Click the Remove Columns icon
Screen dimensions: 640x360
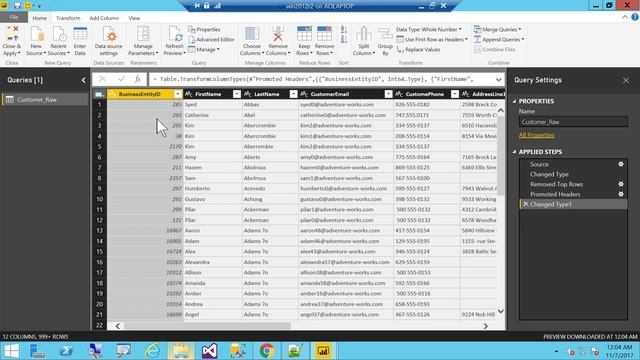click(x=278, y=34)
